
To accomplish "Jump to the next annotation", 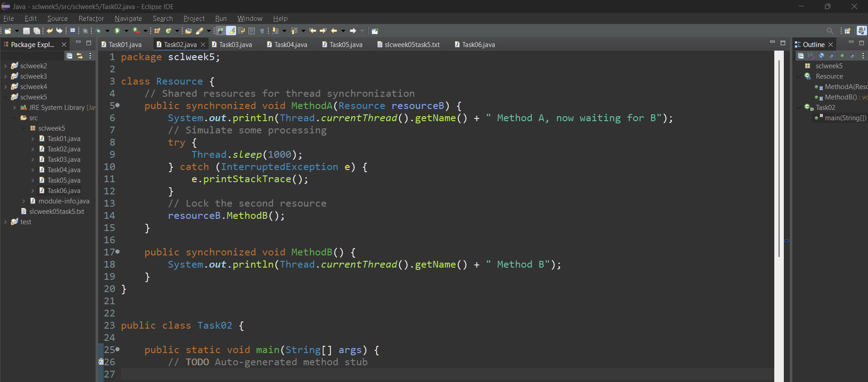I will click(x=275, y=31).
